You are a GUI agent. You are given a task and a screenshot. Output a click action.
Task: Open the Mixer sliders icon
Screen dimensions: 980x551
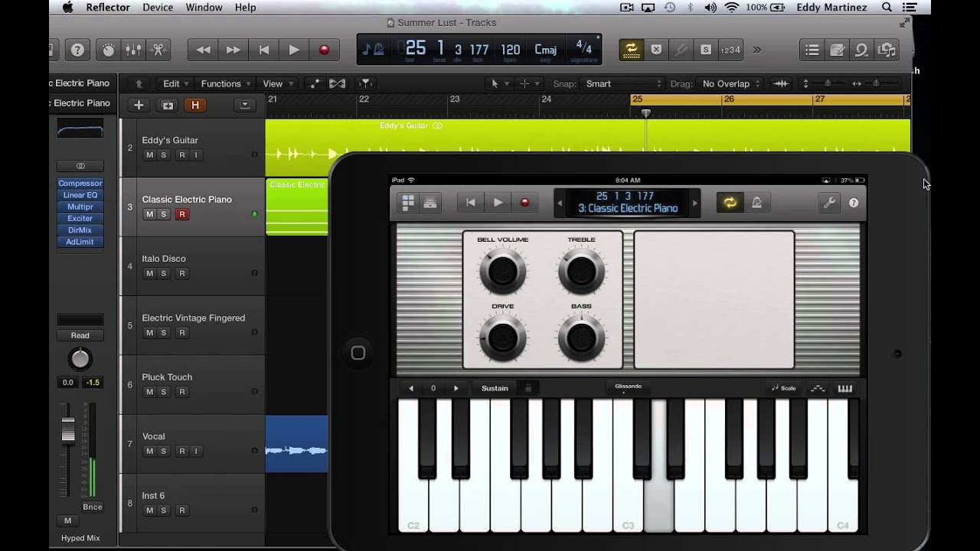pyautogui.click(x=133, y=50)
